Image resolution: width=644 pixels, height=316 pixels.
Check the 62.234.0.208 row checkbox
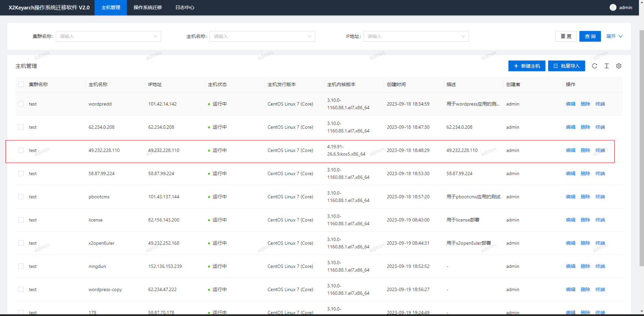21,127
